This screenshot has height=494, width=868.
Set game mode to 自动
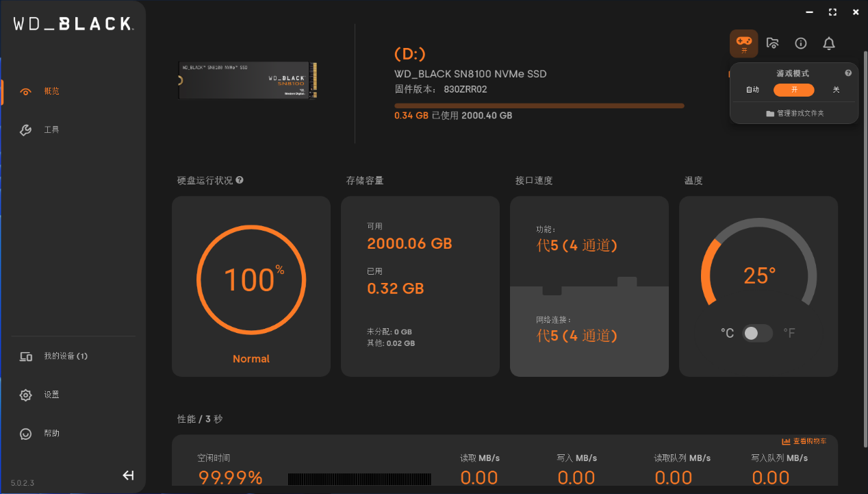pyautogui.click(x=752, y=90)
